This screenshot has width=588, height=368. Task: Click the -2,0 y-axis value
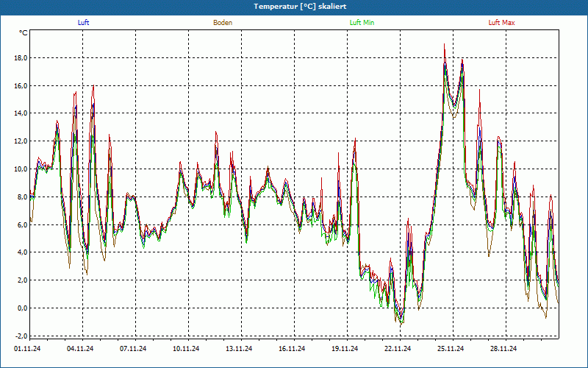(x=21, y=336)
